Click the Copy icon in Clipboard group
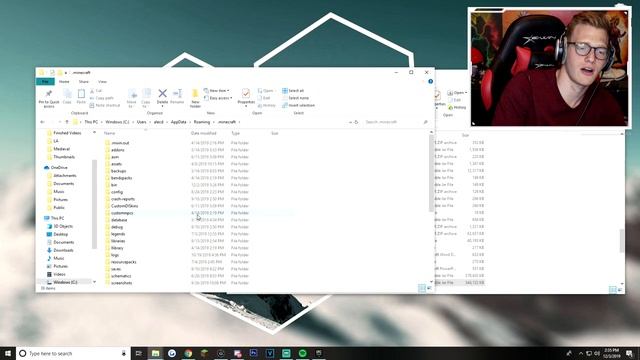This screenshot has width=640, height=360. point(67,94)
